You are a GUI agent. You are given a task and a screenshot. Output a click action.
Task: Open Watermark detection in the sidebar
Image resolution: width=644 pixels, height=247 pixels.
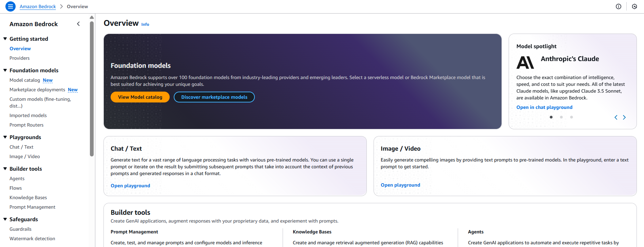32,239
